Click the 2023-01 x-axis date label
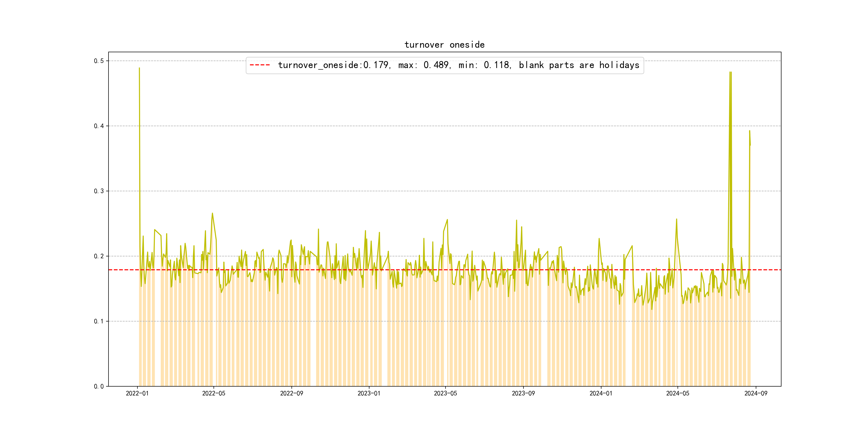Image resolution: width=868 pixels, height=434 pixels. [x=369, y=393]
